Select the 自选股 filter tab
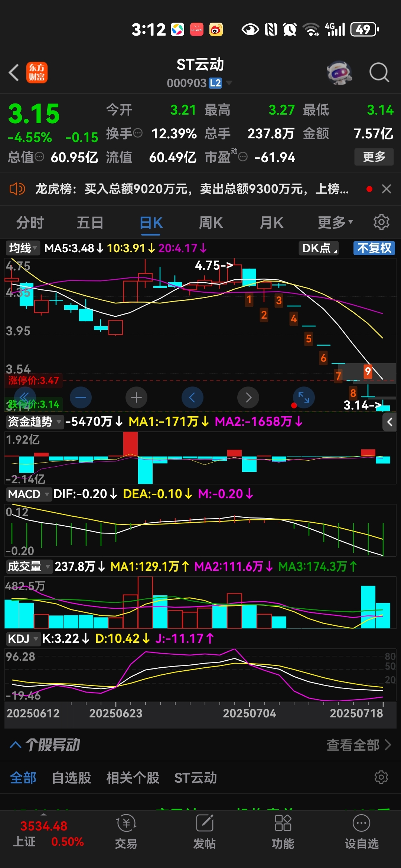The height and width of the screenshot is (868, 401). click(72, 777)
